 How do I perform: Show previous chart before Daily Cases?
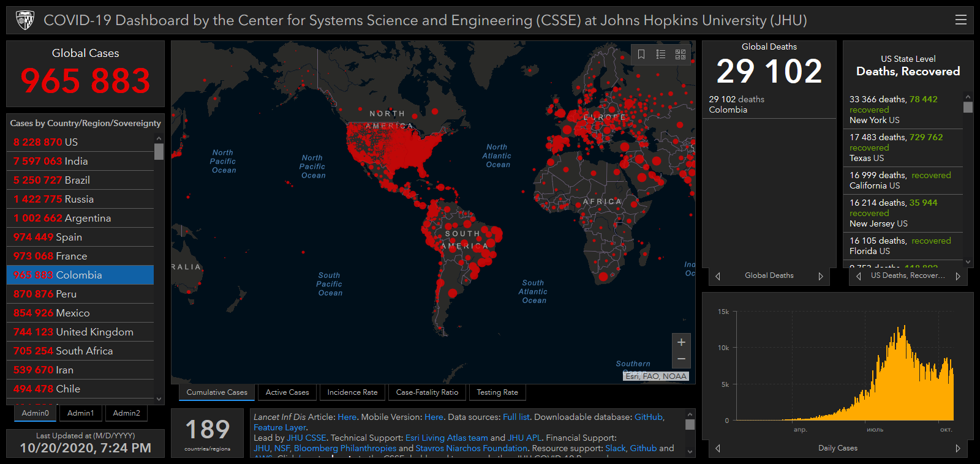[x=718, y=448]
